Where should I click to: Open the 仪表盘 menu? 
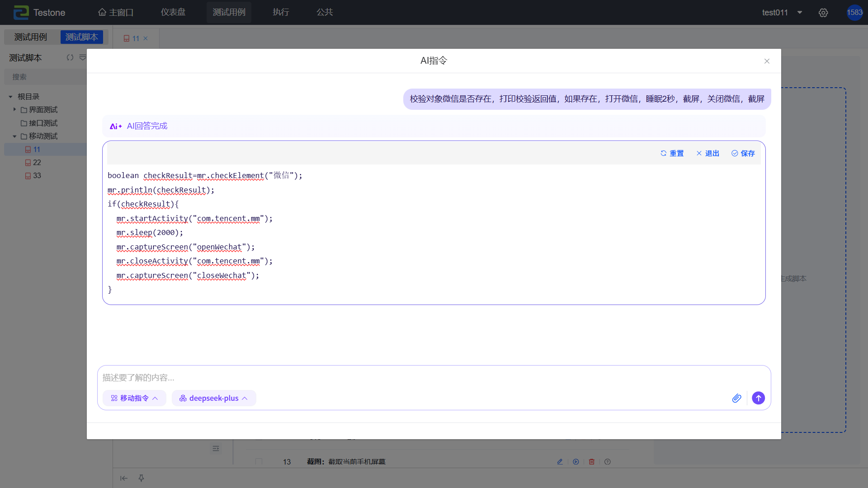(x=173, y=12)
